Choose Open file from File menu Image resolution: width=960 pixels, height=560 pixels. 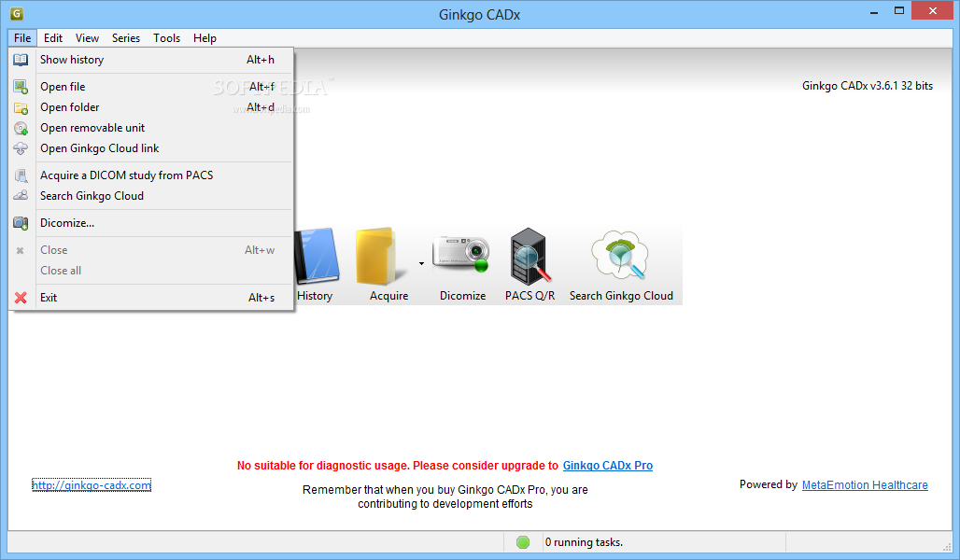coord(151,87)
